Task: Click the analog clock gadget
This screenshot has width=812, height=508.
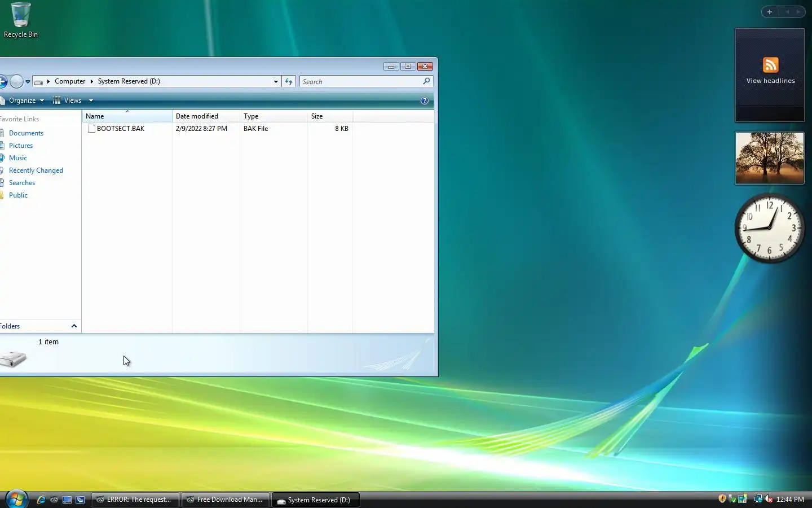Action: tap(770, 228)
